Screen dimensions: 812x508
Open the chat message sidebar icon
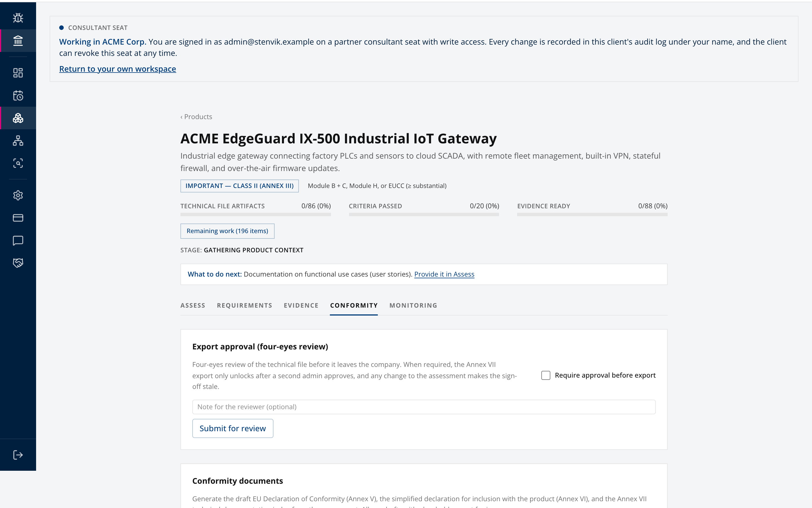tap(18, 240)
